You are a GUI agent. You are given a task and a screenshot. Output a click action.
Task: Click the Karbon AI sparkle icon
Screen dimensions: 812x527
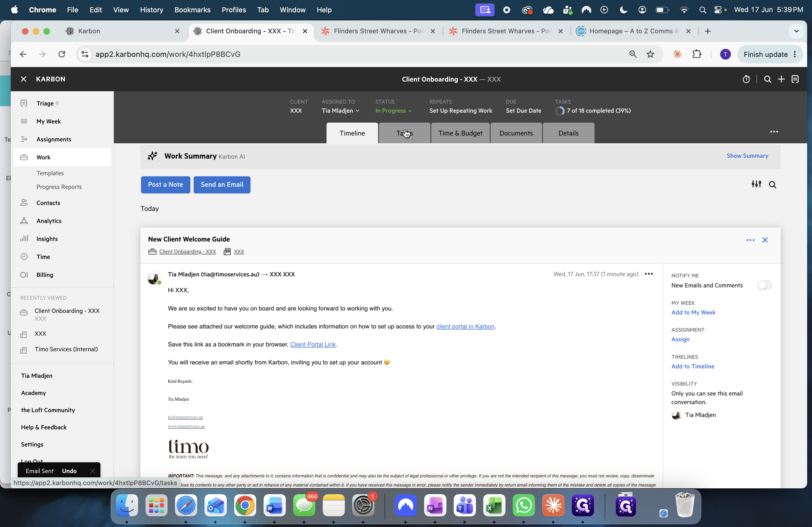(152, 156)
